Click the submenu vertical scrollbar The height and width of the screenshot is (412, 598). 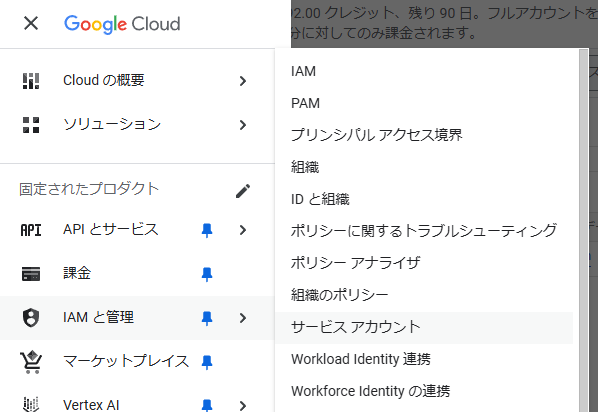584,230
